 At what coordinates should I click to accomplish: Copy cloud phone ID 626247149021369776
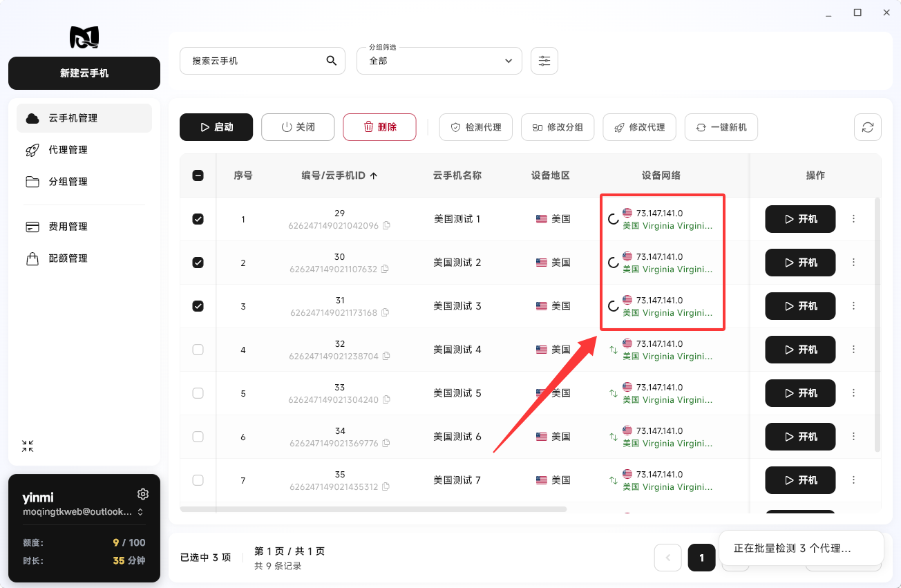pyautogui.click(x=386, y=443)
